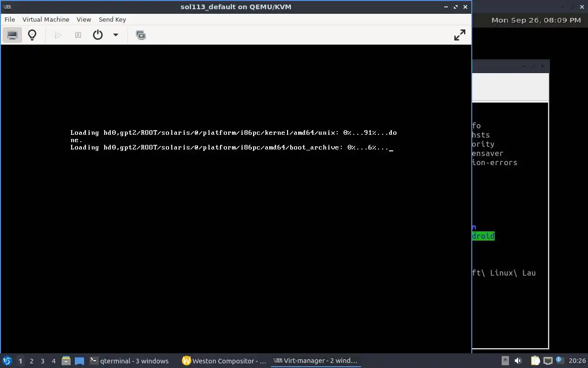Maximize the sol113_default window

coord(456,7)
